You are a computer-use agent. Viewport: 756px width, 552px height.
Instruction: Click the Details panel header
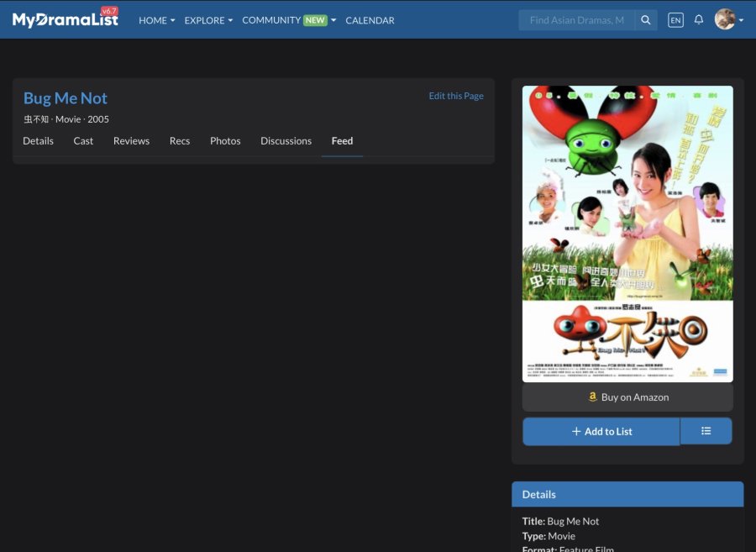pyautogui.click(x=627, y=494)
